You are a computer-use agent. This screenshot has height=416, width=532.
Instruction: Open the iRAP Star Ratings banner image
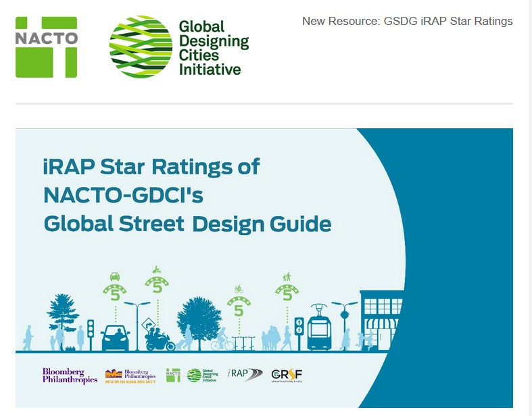[264, 268]
